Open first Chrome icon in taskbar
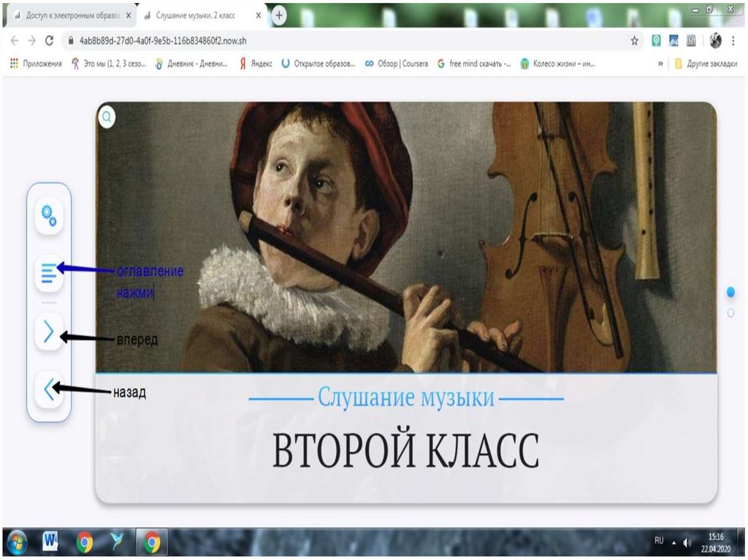 pos(85,542)
